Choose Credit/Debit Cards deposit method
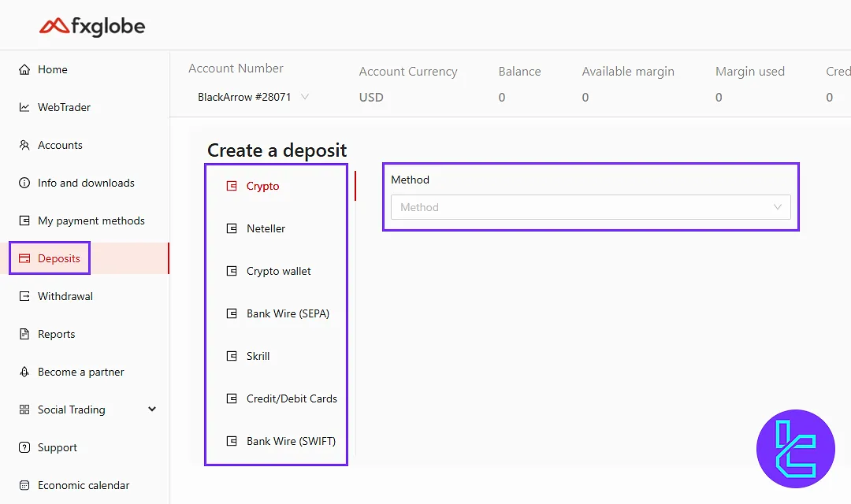The image size is (851, 504). point(292,398)
